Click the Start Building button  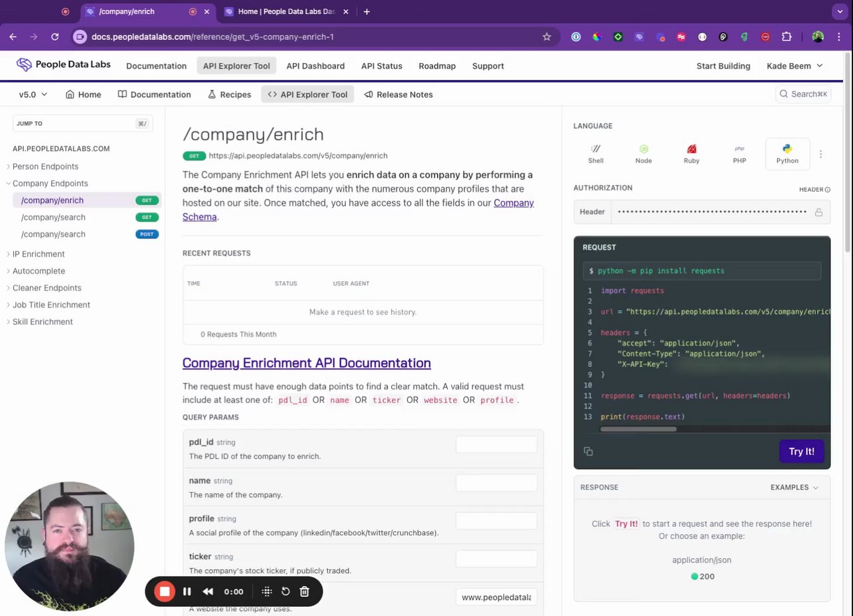(723, 66)
